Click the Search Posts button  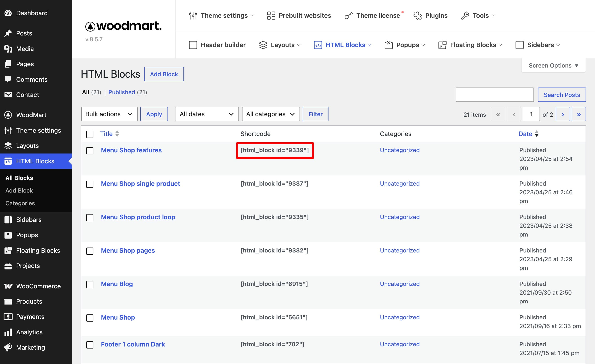(x=562, y=95)
